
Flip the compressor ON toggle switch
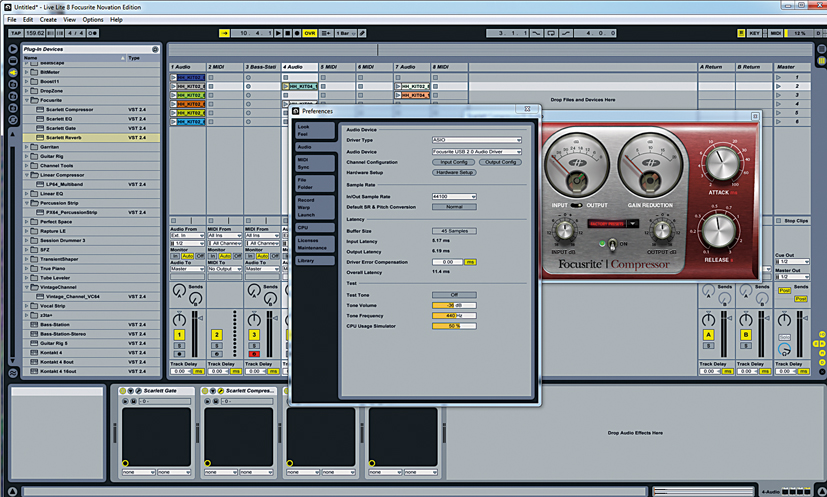tap(612, 244)
